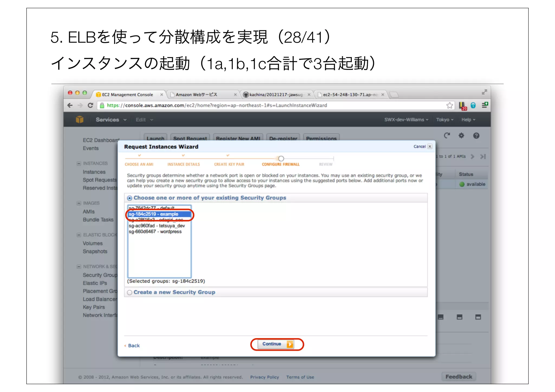Screen dimensions: 555x392
Task: Click the browser back arrow
Action: [x=70, y=105]
